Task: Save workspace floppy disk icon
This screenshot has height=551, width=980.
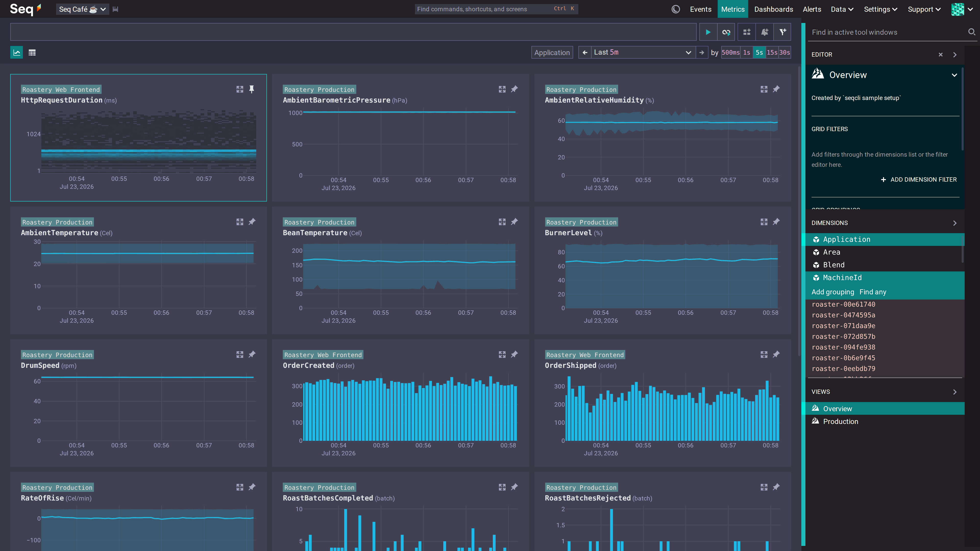Action: tap(116, 9)
